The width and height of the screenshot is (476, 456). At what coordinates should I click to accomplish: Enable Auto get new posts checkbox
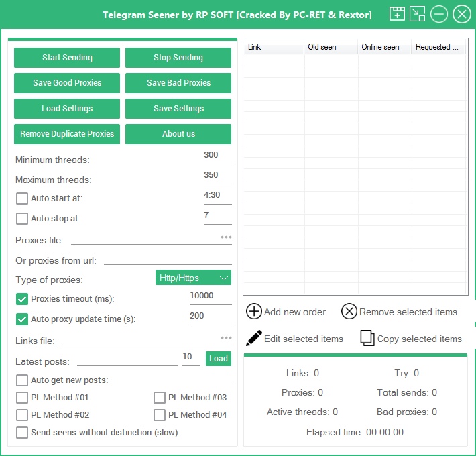click(22, 380)
